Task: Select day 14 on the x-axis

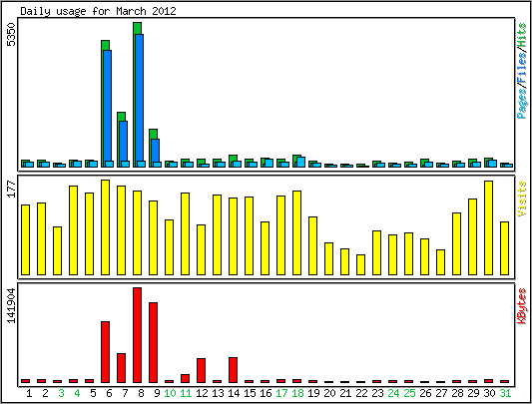Action: (234, 393)
